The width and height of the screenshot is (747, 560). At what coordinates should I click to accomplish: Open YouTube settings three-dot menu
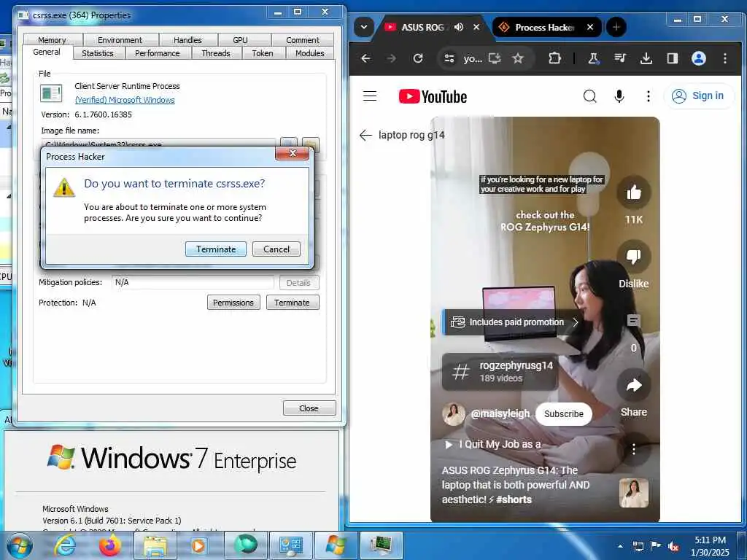tap(648, 96)
